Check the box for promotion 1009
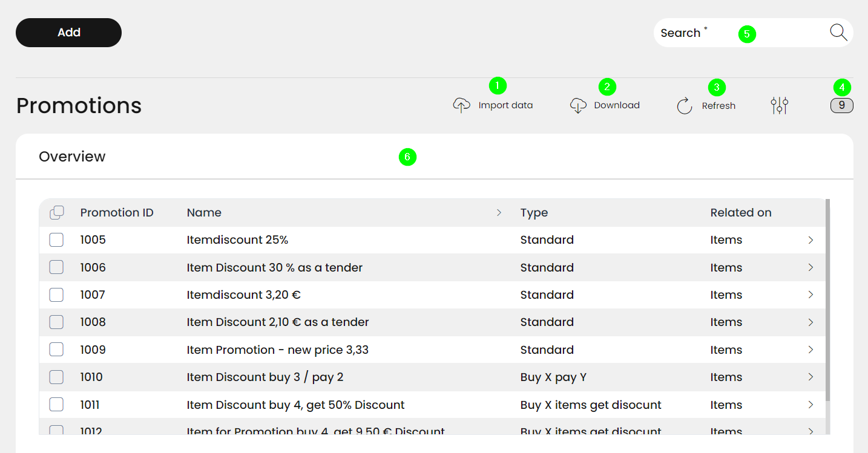 (56, 350)
